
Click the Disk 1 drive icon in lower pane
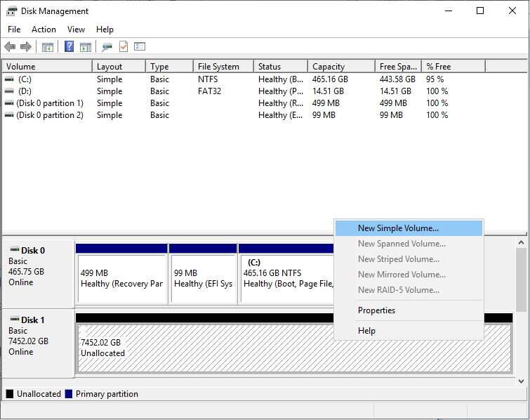point(15,320)
